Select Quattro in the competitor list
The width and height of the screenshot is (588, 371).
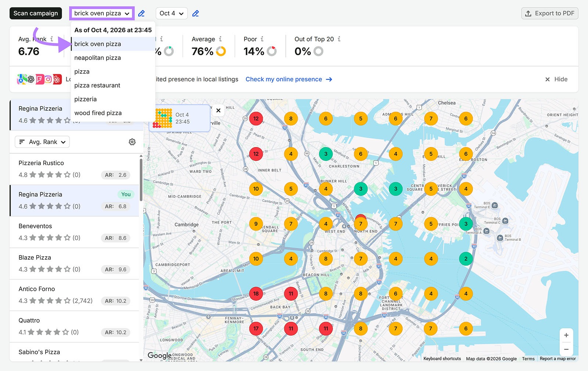point(74,327)
